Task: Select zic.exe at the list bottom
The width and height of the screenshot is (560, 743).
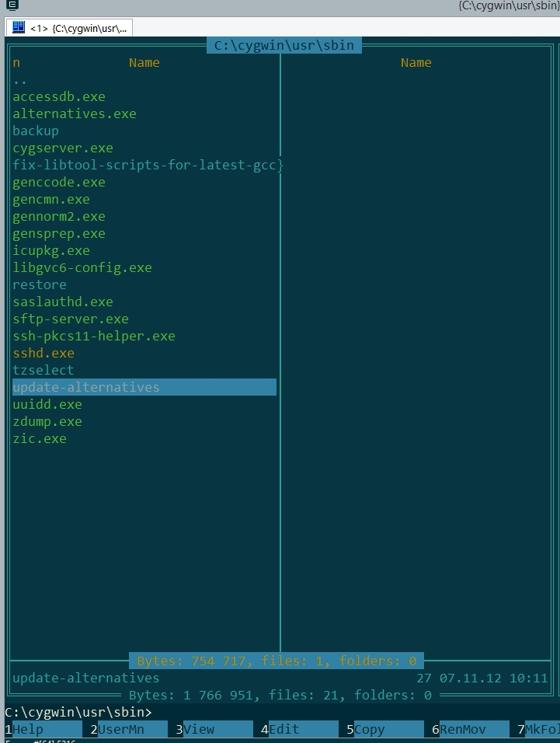Action: coord(40,438)
